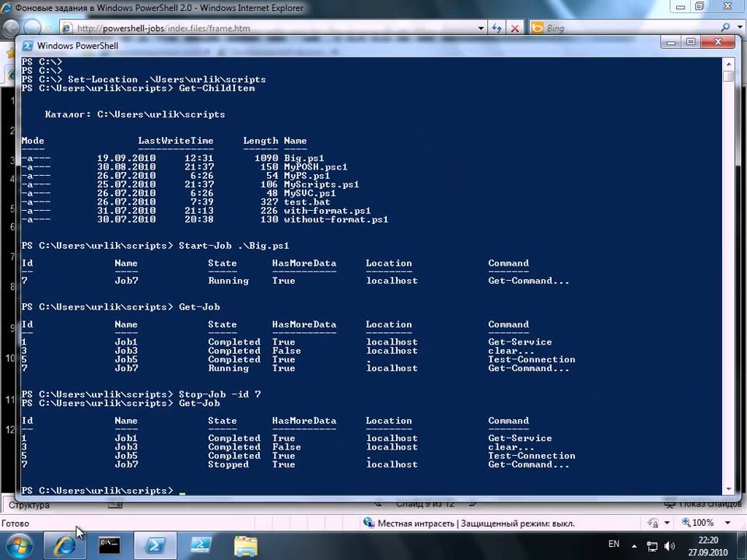
Task: Click the 'Mode' column header
Action: [x=33, y=141]
